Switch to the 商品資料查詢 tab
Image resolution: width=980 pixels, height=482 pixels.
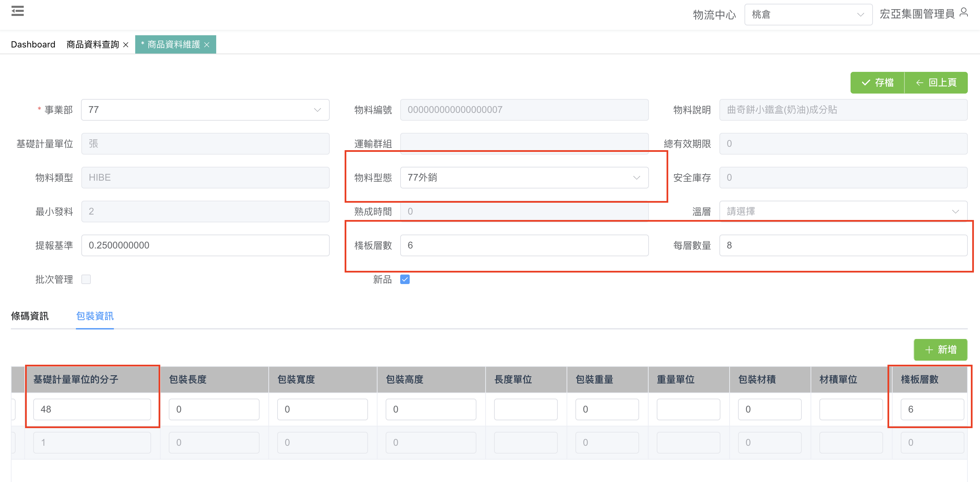click(x=93, y=44)
